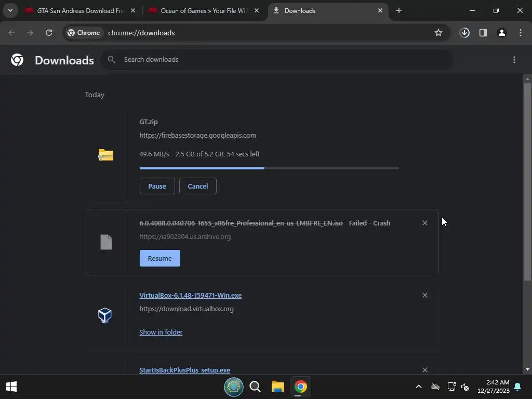This screenshot has height=399, width=532.
Task: Click the GT.zip folder icon
Action: click(106, 155)
